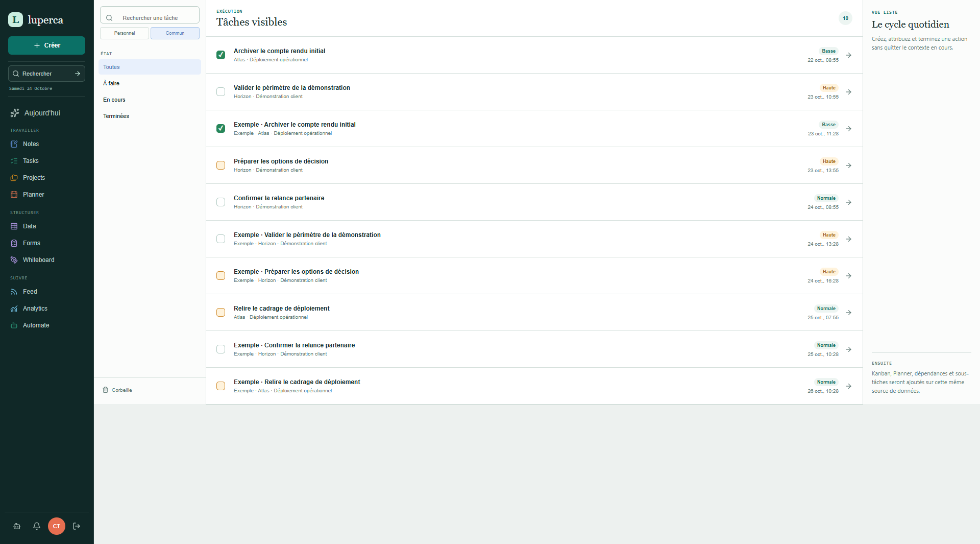Open the Forms clipboard icon
The height and width of the screenshot is (544, 980).
pyautogui.click(x=14, y=243)
